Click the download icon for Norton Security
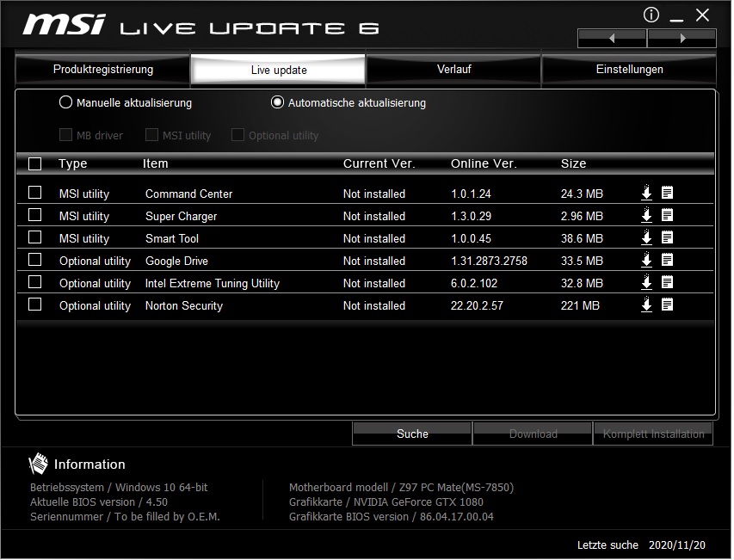Viewport: 734px width, 560px height. click(x=647, y=305)
